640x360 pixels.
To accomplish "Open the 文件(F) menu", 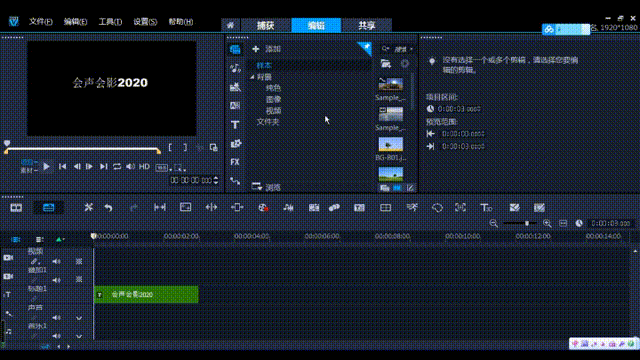I will tap(40, 22).
